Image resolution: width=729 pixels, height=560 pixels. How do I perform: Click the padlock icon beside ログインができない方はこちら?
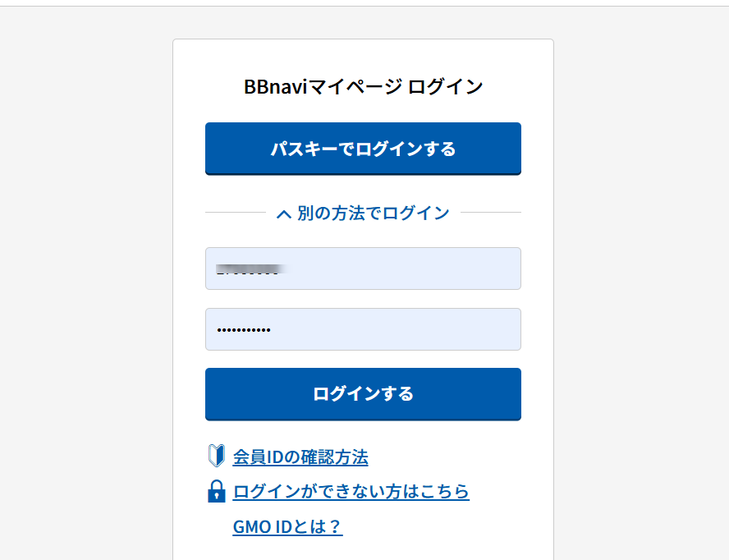pyautogui.click(x=216, y=491)
